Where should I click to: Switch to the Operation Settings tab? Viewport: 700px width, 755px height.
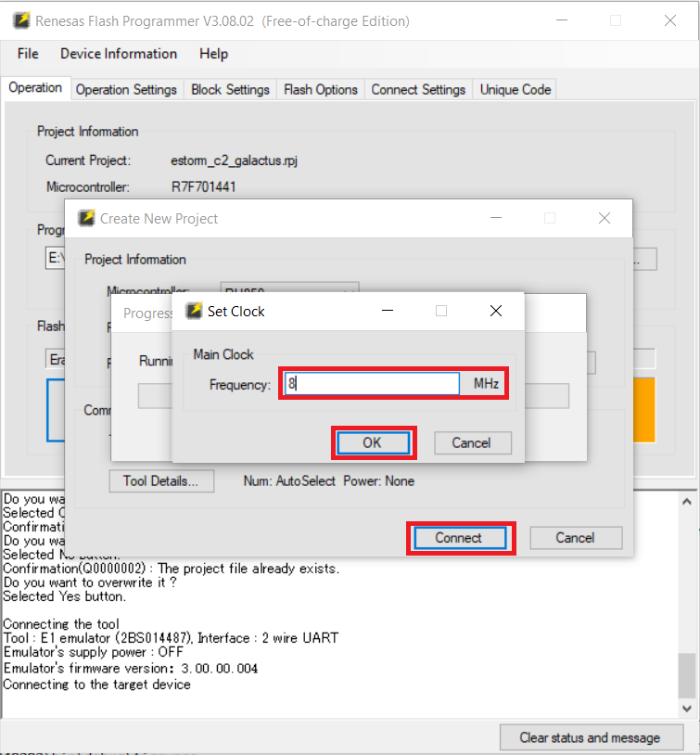(126, 90)
